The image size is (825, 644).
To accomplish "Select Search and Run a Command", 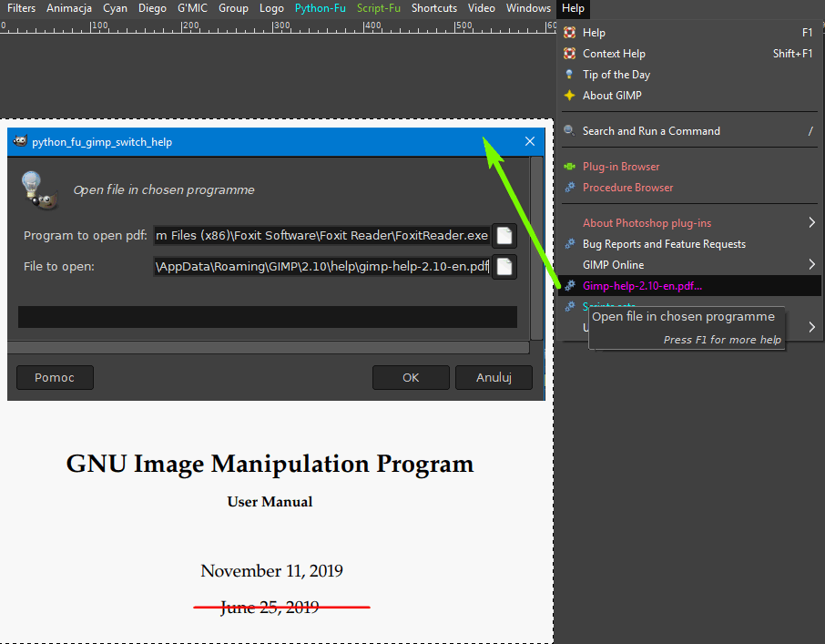I will coord(689,131).
